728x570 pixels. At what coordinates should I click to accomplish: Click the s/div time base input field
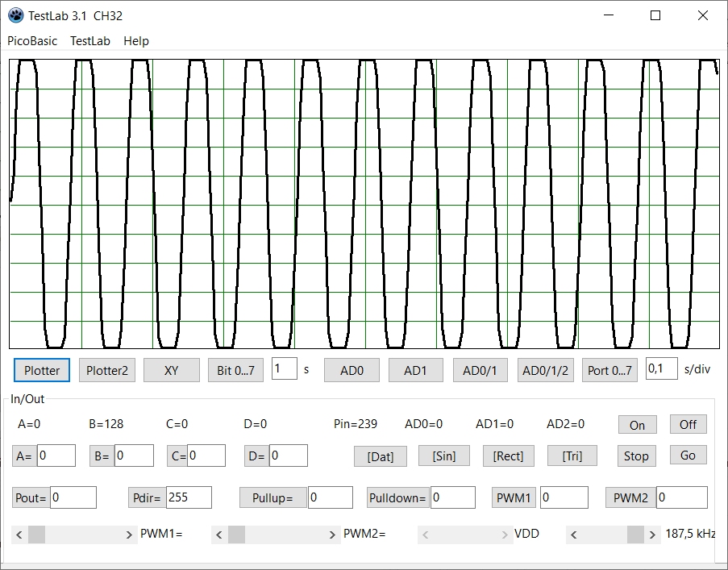661,368
